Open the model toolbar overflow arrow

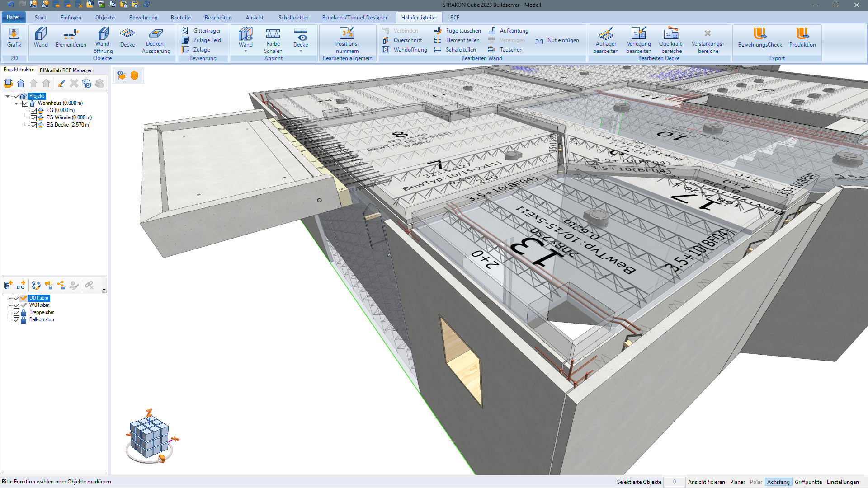tap(104, 291)
